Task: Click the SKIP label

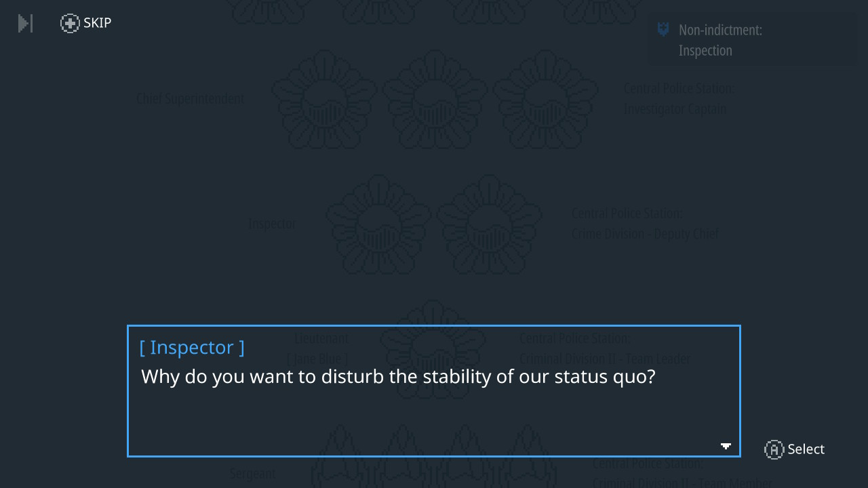Action: 97,23
